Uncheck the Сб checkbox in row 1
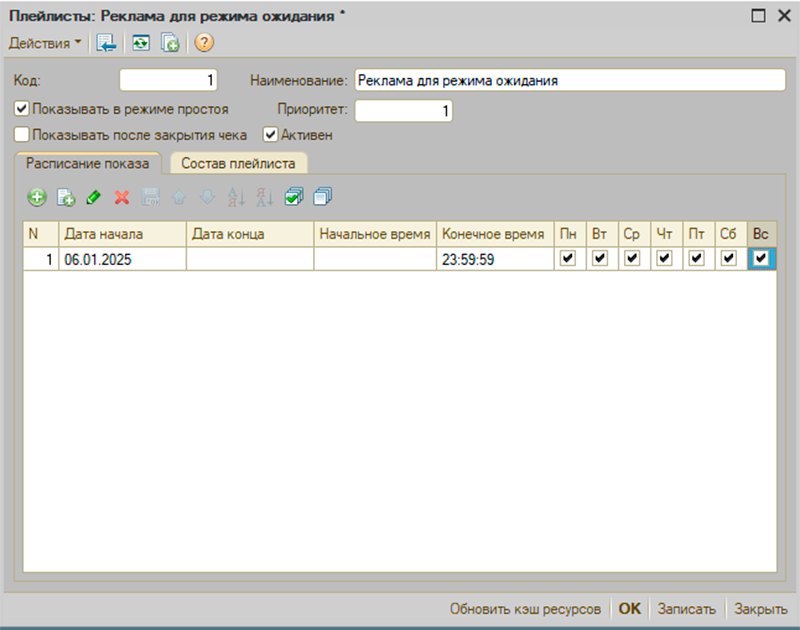The height and width of the screenshot is (630, 800). pos(729,259)
